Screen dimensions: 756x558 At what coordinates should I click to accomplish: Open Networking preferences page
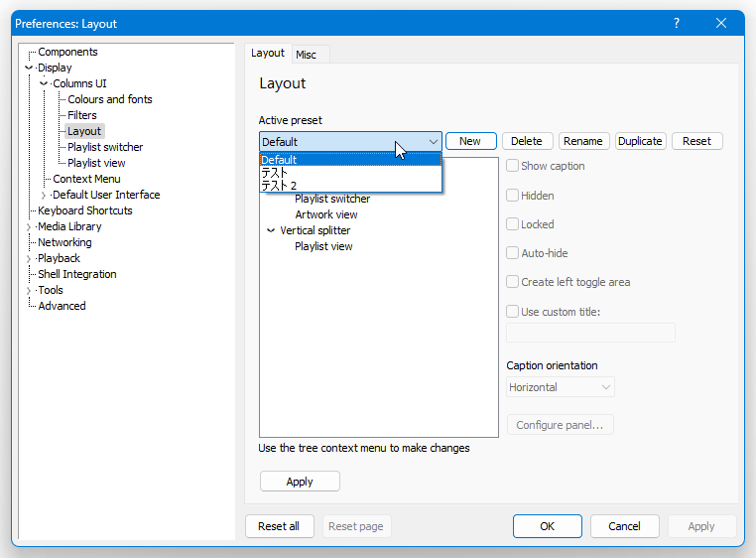click(64, 243)
